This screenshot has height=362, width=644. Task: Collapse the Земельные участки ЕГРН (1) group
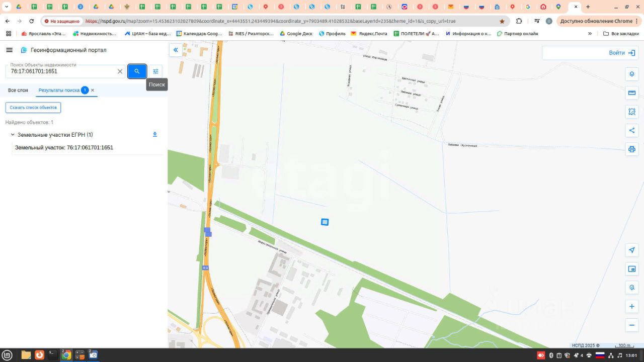click(x=13, y=135)
